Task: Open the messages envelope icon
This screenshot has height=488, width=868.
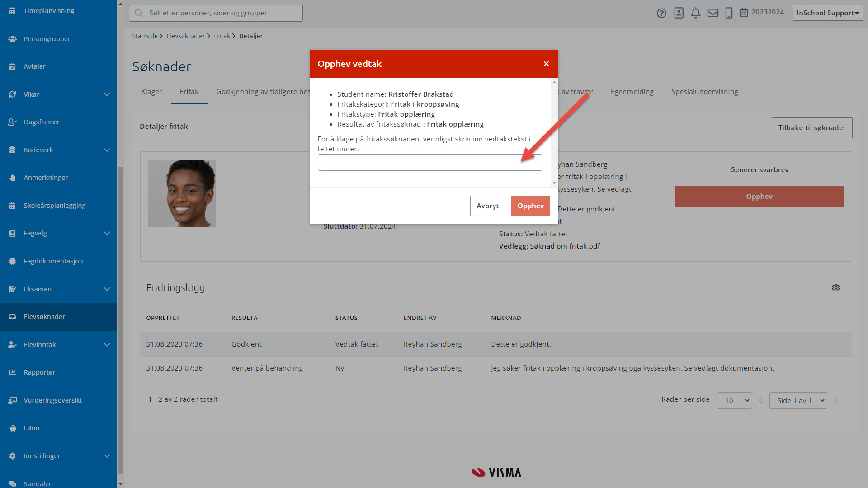Action: (x=713, y=13)
